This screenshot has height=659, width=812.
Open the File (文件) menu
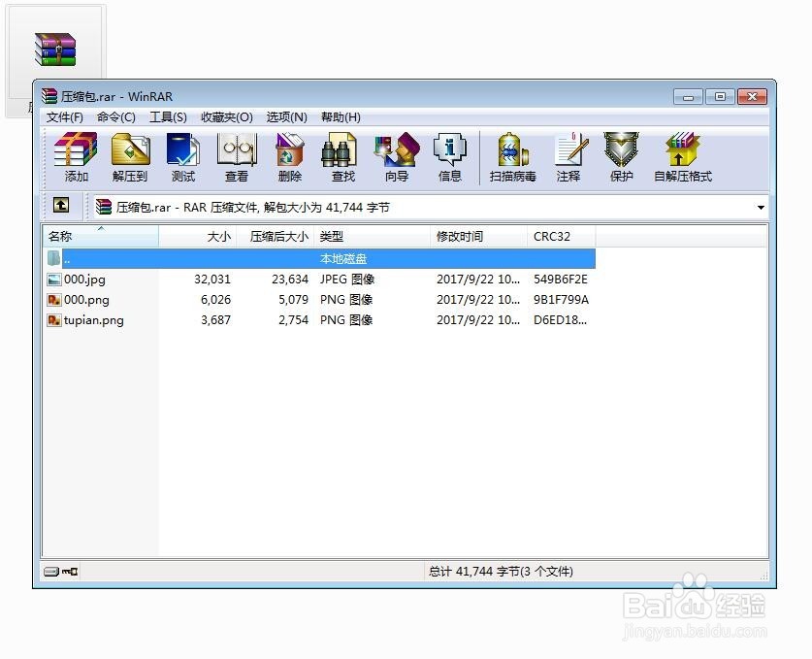pyautogui.click(x=65, y=117)
